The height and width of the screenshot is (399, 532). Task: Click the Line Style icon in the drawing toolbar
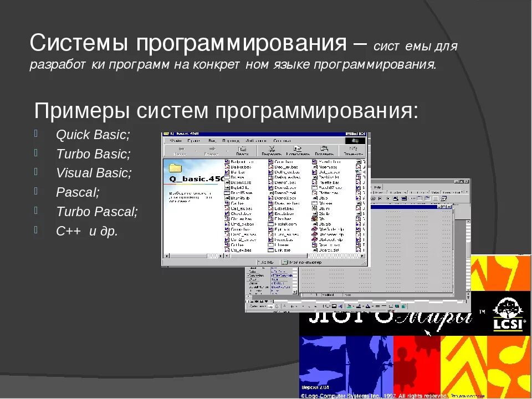(x=377, y=306)
